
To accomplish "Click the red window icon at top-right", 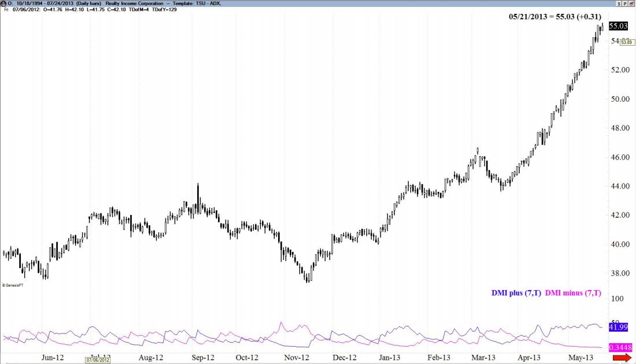I will [x=631, y=3].
